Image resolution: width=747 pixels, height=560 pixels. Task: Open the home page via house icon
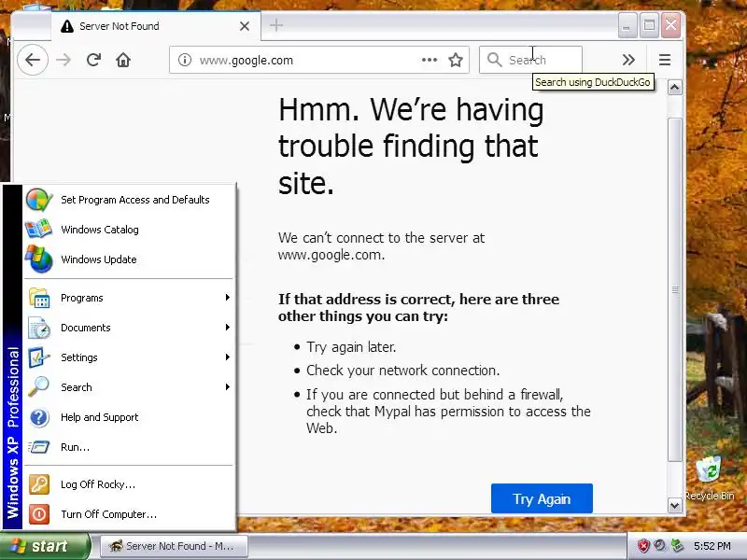click(123, 60)
